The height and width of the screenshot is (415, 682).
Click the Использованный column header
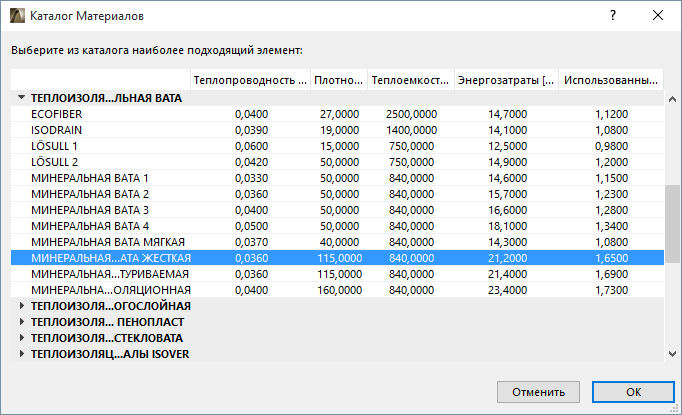click(610, 80)
